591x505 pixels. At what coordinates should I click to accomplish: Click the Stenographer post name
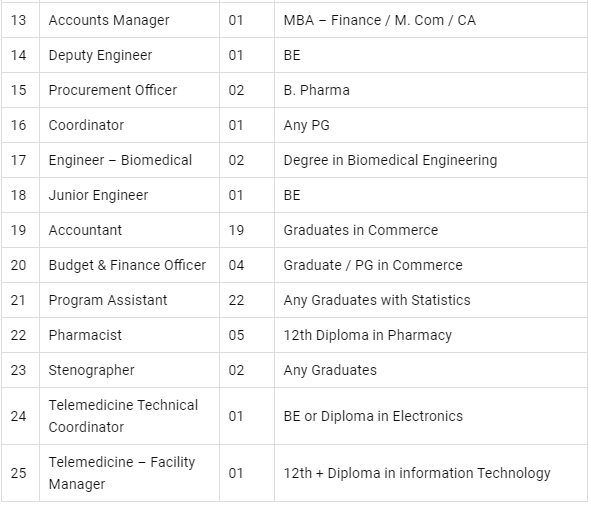coord(91,370)
